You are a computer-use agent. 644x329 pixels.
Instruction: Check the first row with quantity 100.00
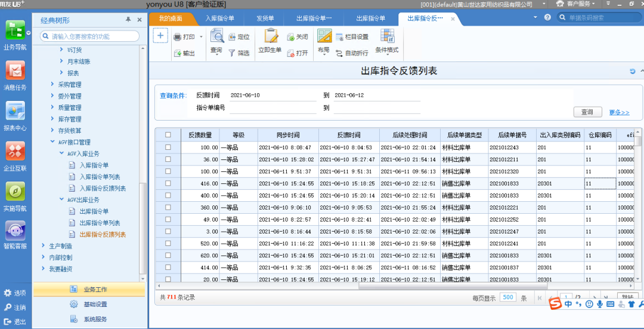click(x=168, y=147)
